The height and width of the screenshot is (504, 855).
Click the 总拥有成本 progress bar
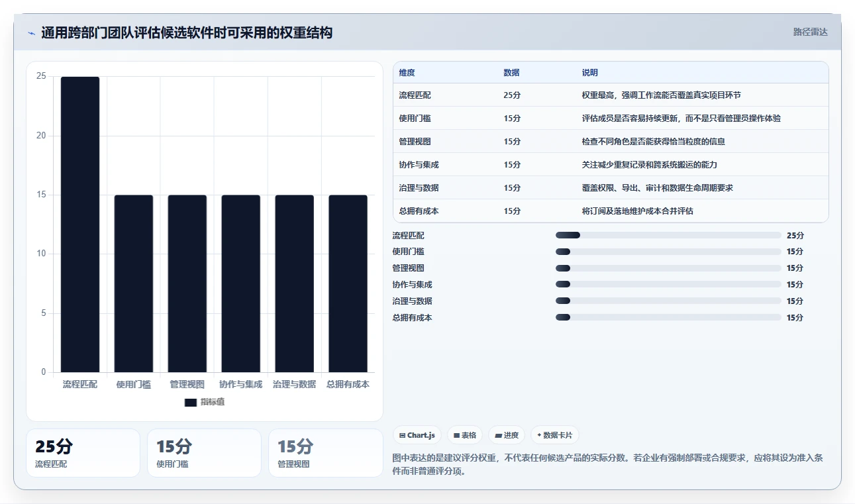click(x=668, y=318)
